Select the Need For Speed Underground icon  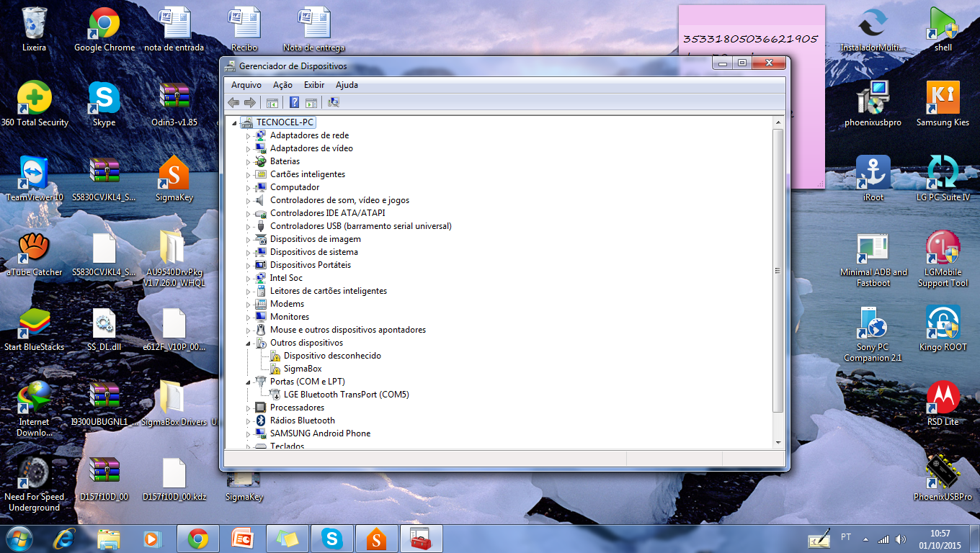coord(34,484)
